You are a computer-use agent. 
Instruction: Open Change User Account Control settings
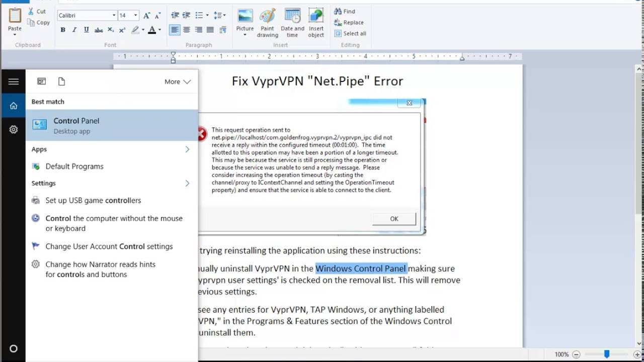click(112, 246)
